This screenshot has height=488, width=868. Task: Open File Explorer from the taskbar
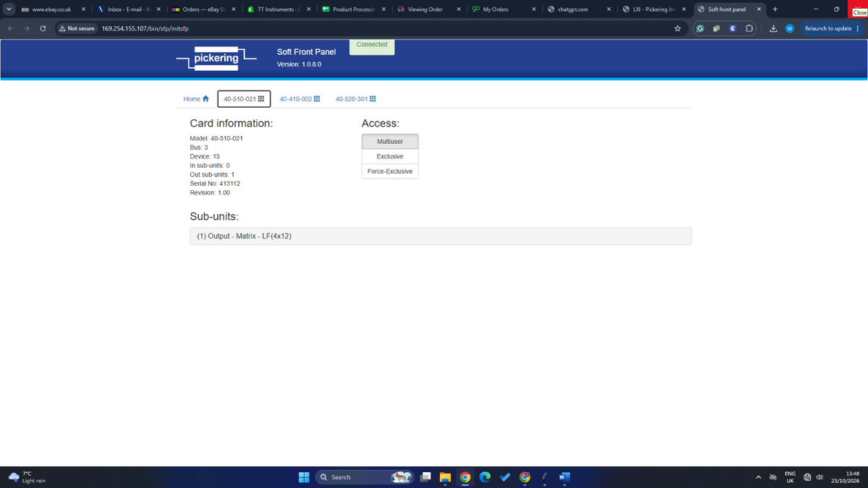(x=445, y=477)
